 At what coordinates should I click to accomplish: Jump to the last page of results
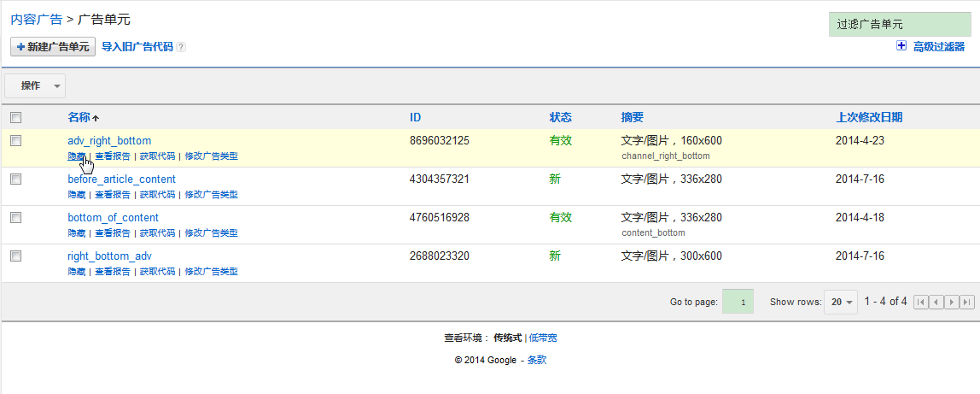coord(967,302)
